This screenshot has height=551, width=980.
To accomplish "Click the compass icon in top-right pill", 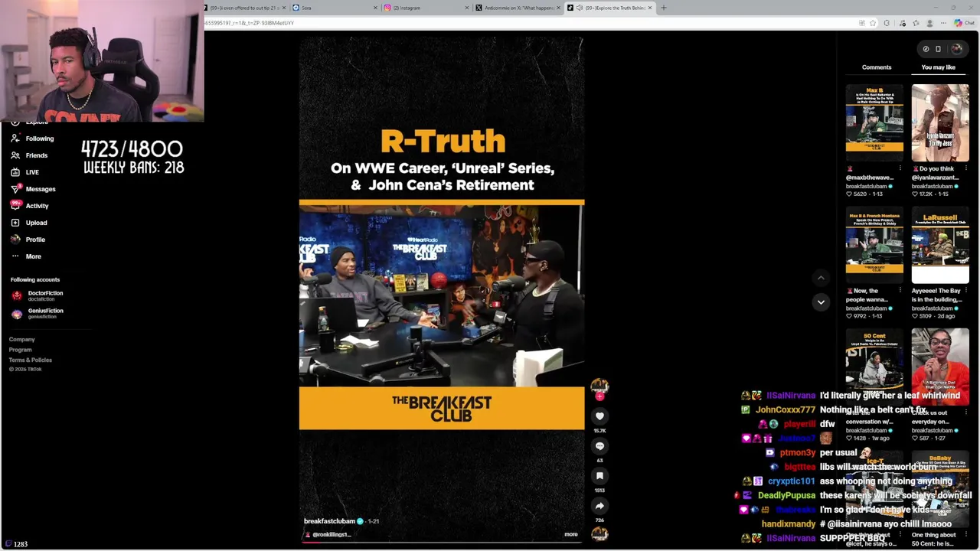I will pos(926,49).
